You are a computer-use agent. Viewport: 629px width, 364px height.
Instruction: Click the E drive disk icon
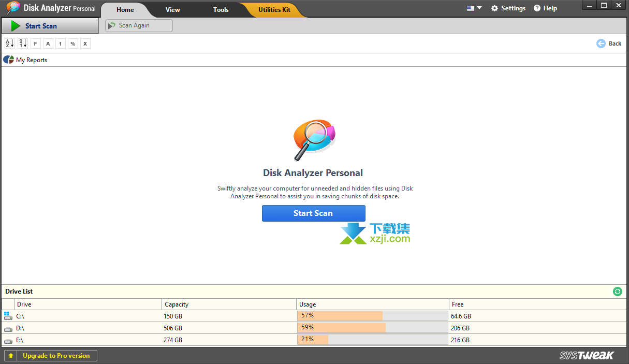tap(8, 340)
